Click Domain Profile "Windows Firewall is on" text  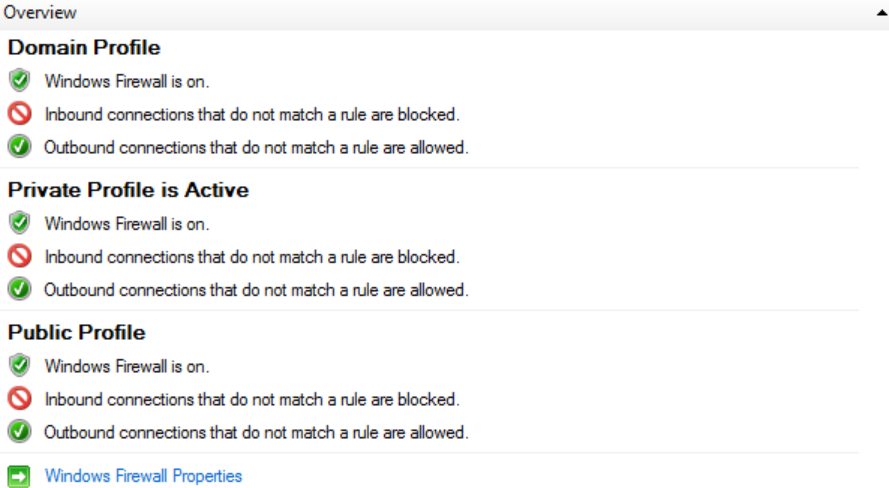coord(127,81)
